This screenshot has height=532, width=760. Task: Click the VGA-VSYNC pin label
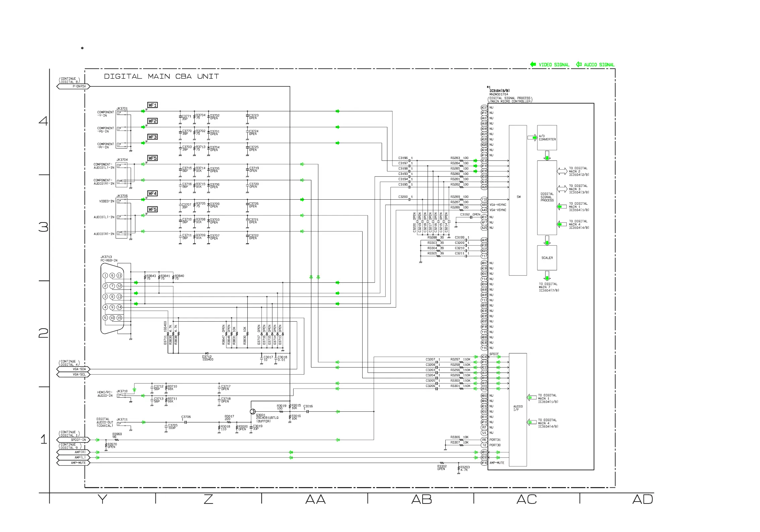click(x=498, y=210)
